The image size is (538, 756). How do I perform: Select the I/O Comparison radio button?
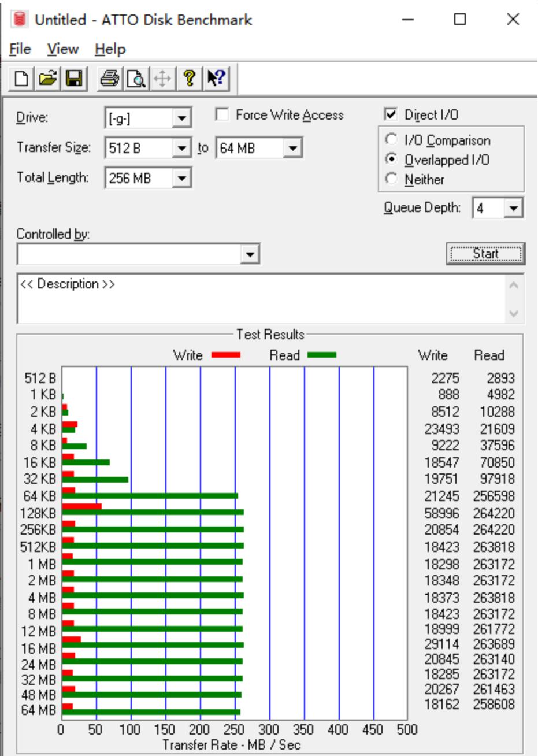tap(392, 140)
